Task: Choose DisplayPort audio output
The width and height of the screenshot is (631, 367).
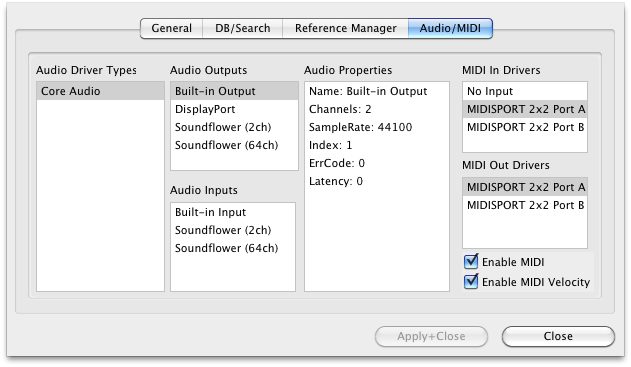Action: pyautogui.click(x=234, y=109)
